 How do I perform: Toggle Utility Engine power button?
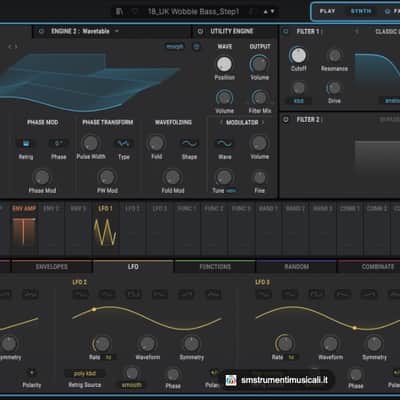tap(200, 31)
